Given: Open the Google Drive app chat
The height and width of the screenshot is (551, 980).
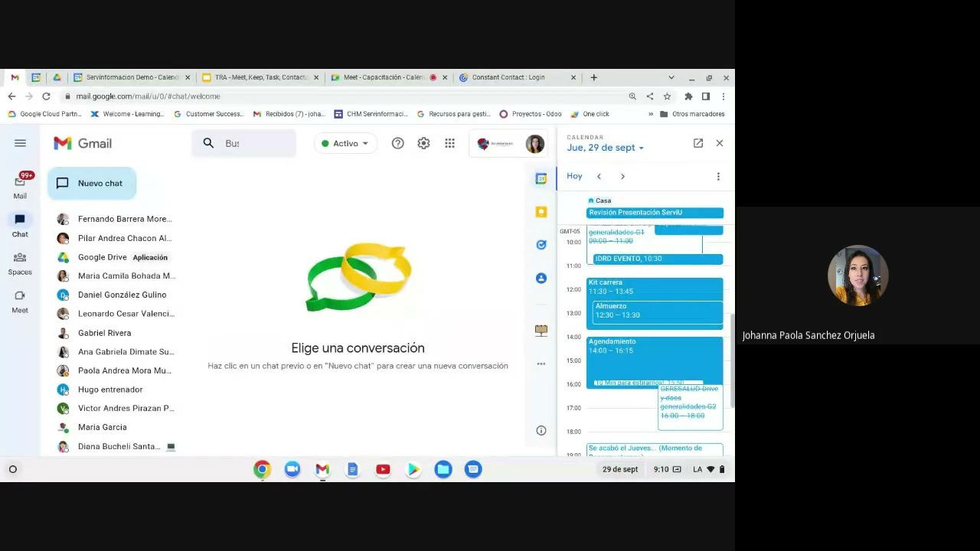Looking at the screenshot, I should (115, 257).
